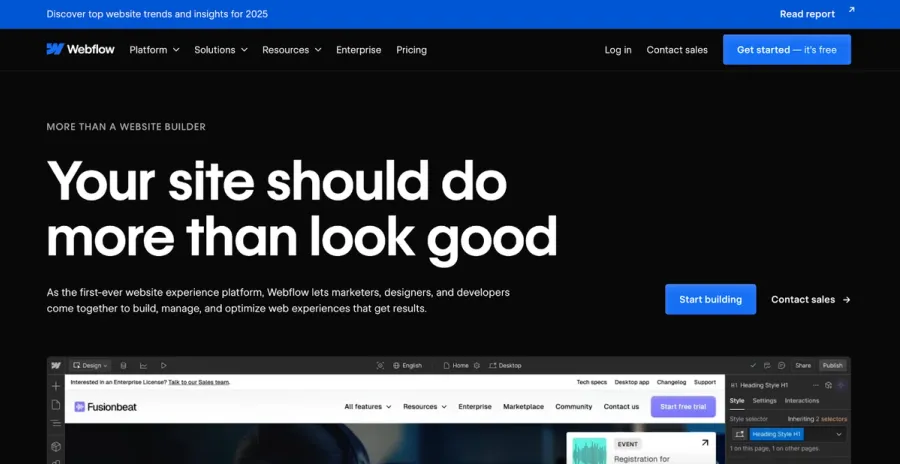Click the Support link
The width and height of the screenshot is (900, 464).
705,382
